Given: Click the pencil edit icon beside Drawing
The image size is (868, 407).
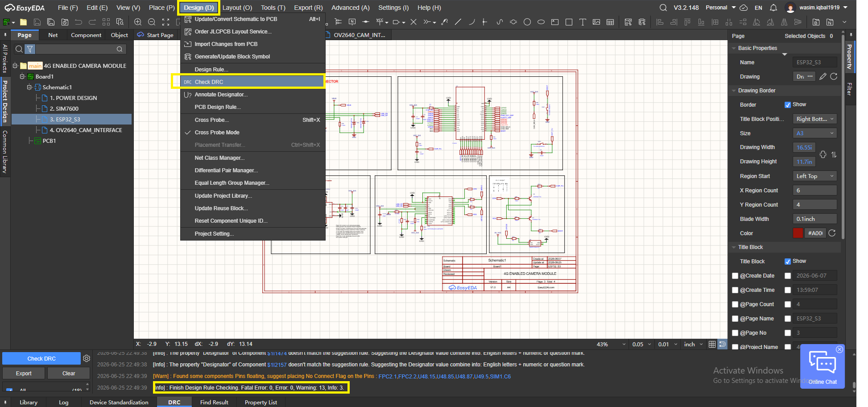Looking at the screenshot, I should coord(823,76).
